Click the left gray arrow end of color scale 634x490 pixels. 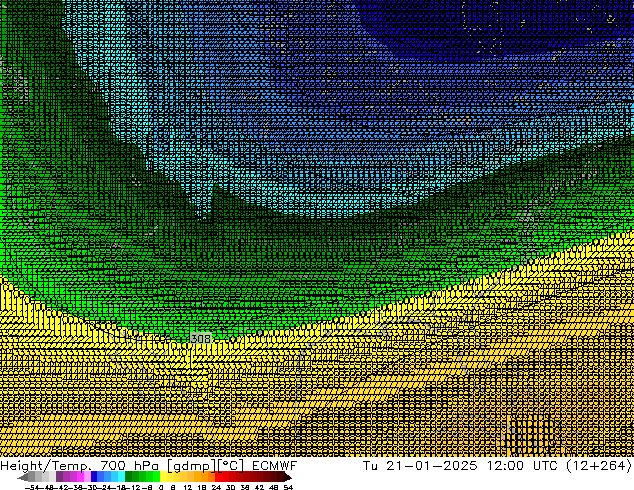tap(23, 477)
